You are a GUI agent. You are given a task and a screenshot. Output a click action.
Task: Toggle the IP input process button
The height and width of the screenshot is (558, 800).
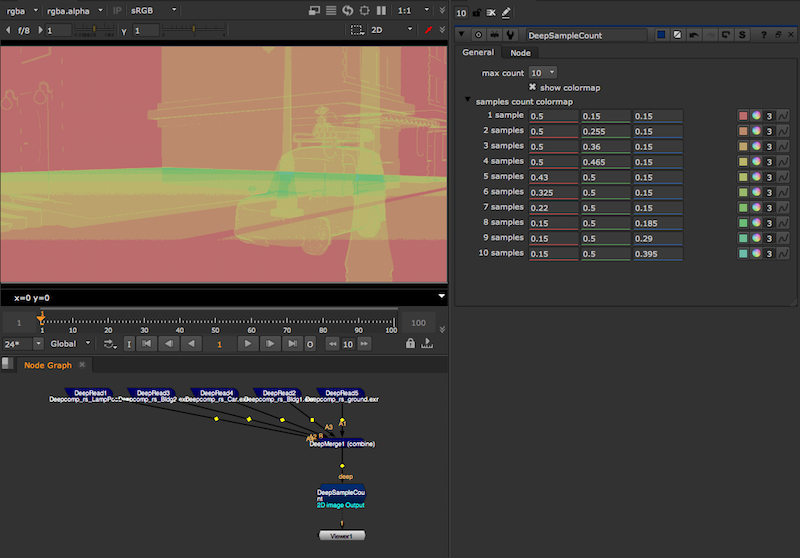click(117, 10)
